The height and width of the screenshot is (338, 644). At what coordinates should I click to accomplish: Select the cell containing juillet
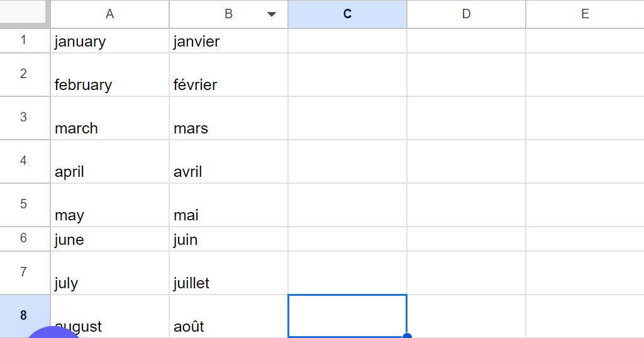point(228,273)
